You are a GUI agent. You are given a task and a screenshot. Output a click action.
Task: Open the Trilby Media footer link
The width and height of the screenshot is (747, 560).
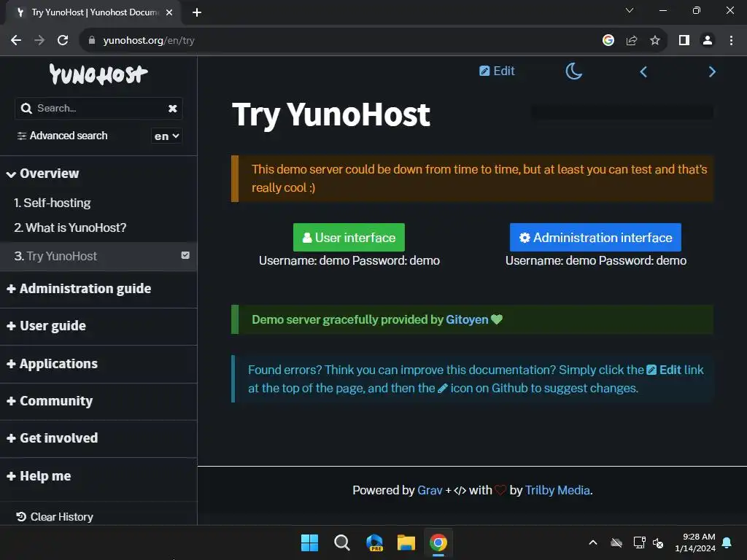coord(557,490)
